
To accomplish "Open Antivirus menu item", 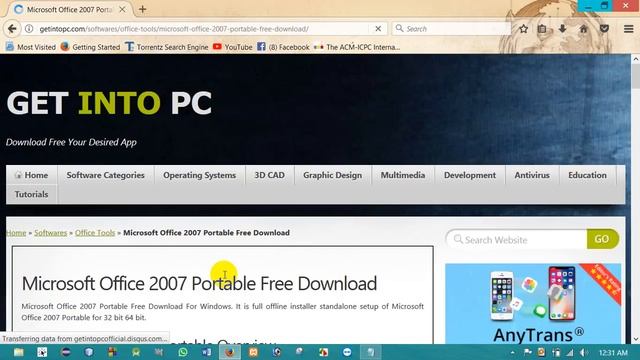I will pyautogui.click(x=532, y=175).
